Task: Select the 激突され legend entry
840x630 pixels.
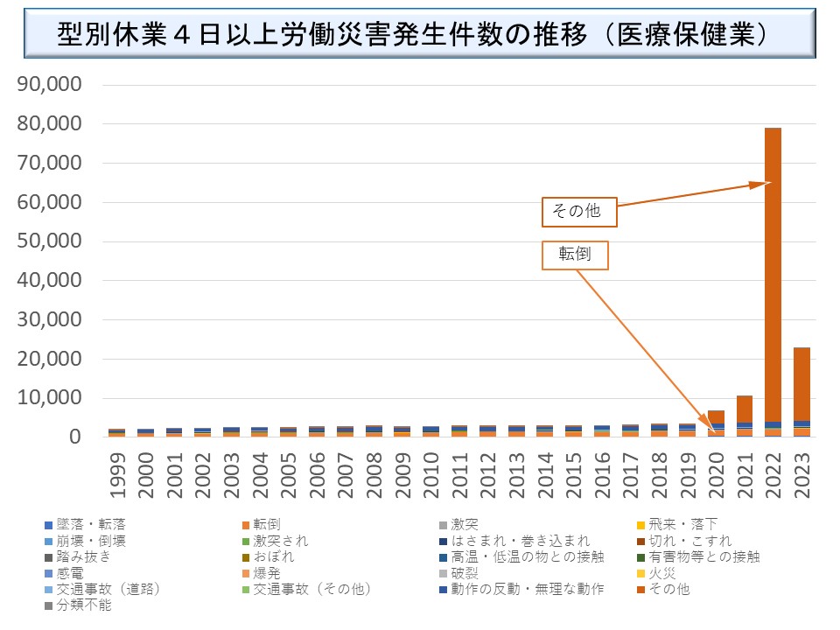Action: (x=280, y=541)
